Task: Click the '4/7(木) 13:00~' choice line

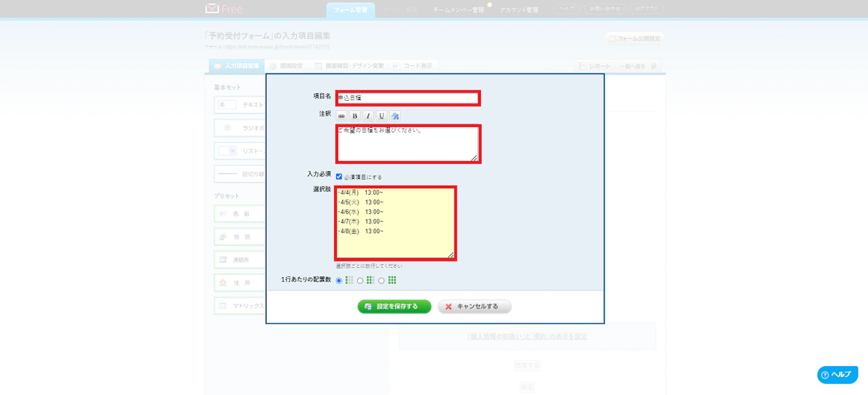Action: point(362,222)
